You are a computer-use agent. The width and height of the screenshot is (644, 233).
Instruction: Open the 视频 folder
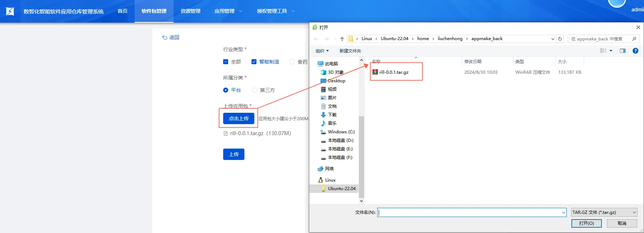click(328, 89)
